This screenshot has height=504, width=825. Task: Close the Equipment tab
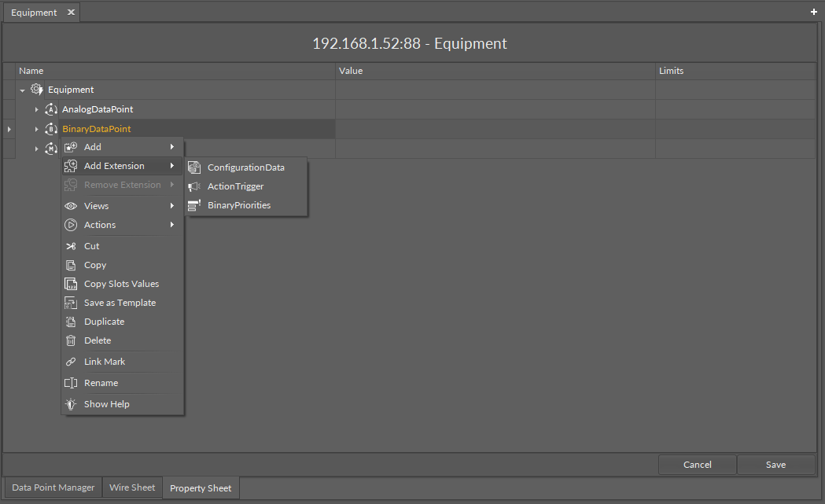[71, 13]
